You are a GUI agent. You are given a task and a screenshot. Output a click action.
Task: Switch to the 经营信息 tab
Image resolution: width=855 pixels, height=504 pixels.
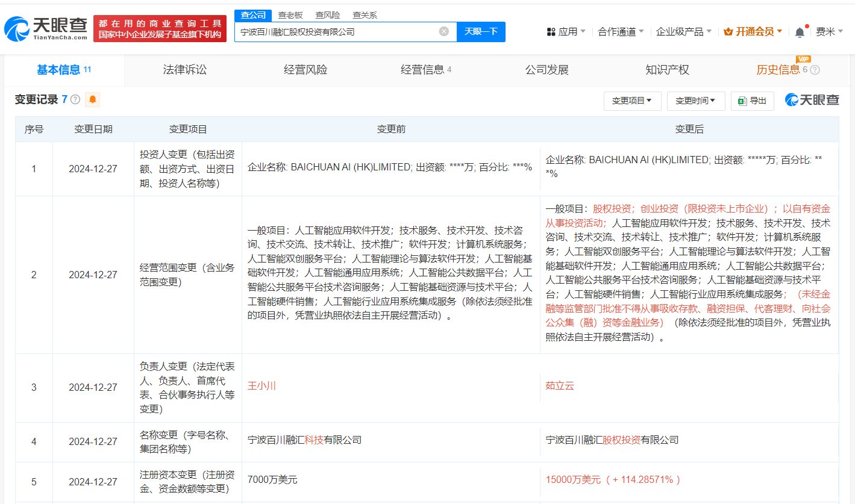click(x=426, y=70)
